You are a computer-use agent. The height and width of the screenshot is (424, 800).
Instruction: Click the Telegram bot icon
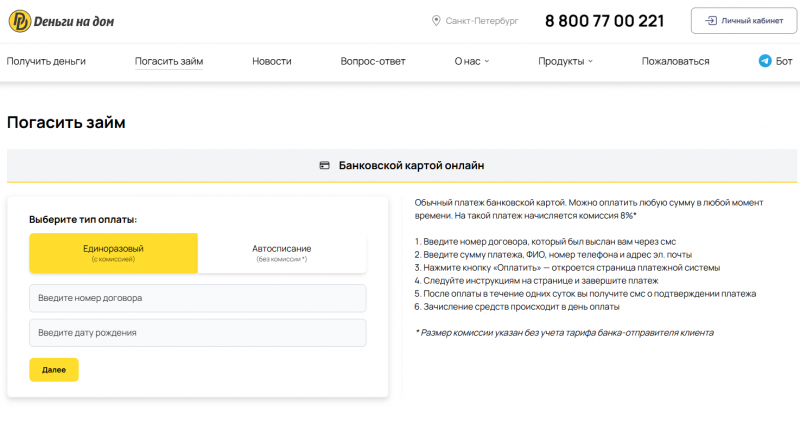[x=765, y=61]
